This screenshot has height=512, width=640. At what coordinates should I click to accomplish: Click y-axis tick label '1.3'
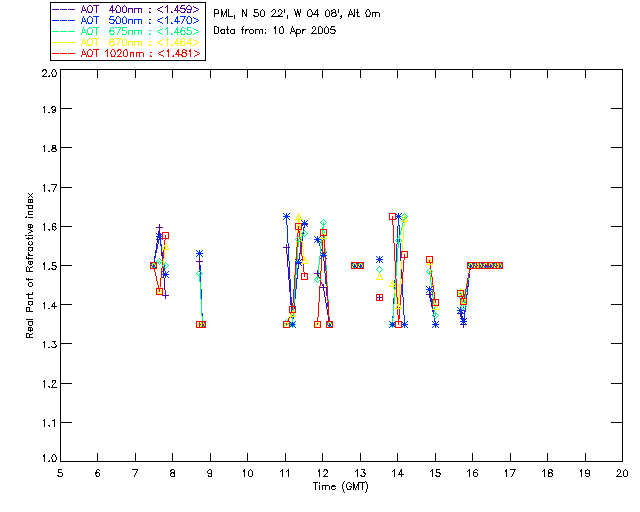point(49,344)
